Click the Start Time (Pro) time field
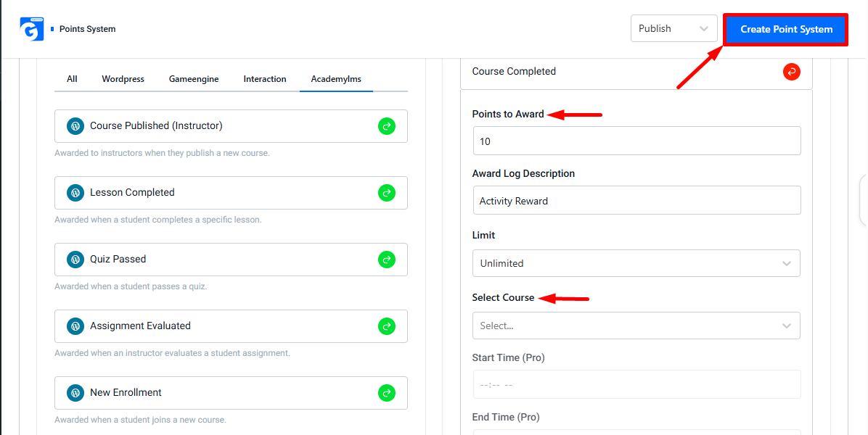 636,384
